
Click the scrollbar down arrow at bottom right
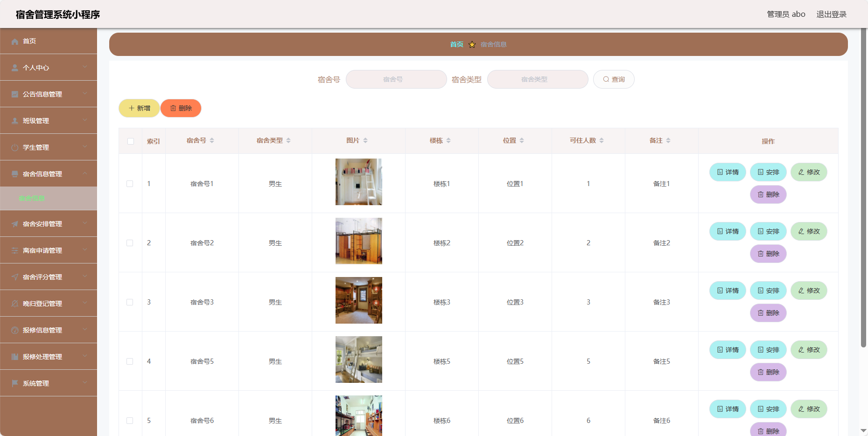coord(864,430)
